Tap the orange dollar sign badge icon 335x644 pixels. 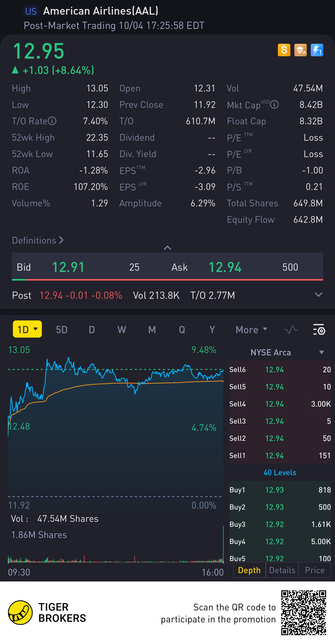tap(284, 50)
